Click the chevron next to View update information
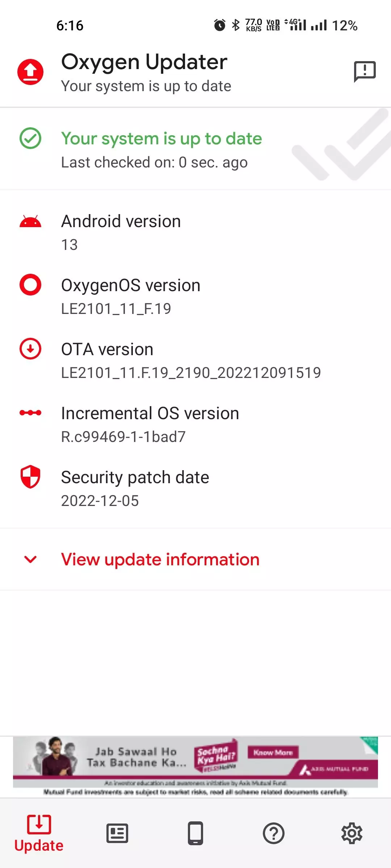 pos(30,559)
